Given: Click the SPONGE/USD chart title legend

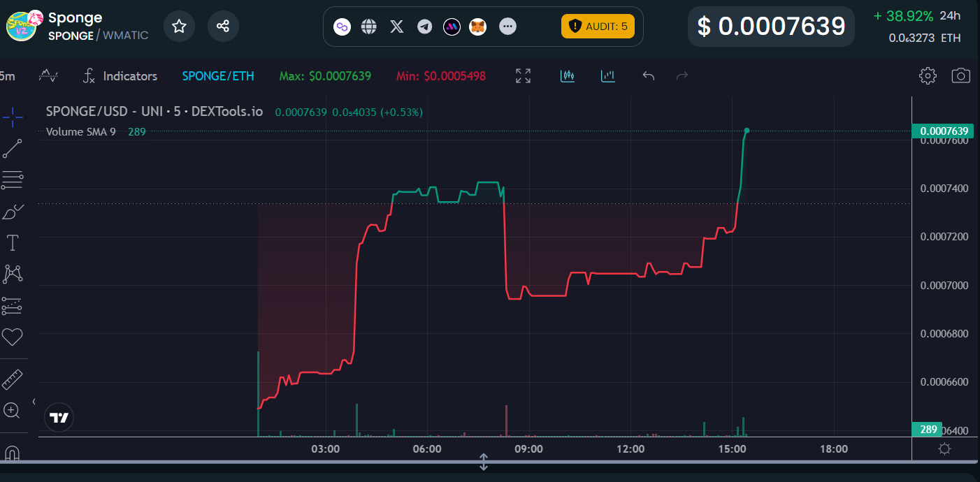Looking at the screenshot, I should (154, 111).
